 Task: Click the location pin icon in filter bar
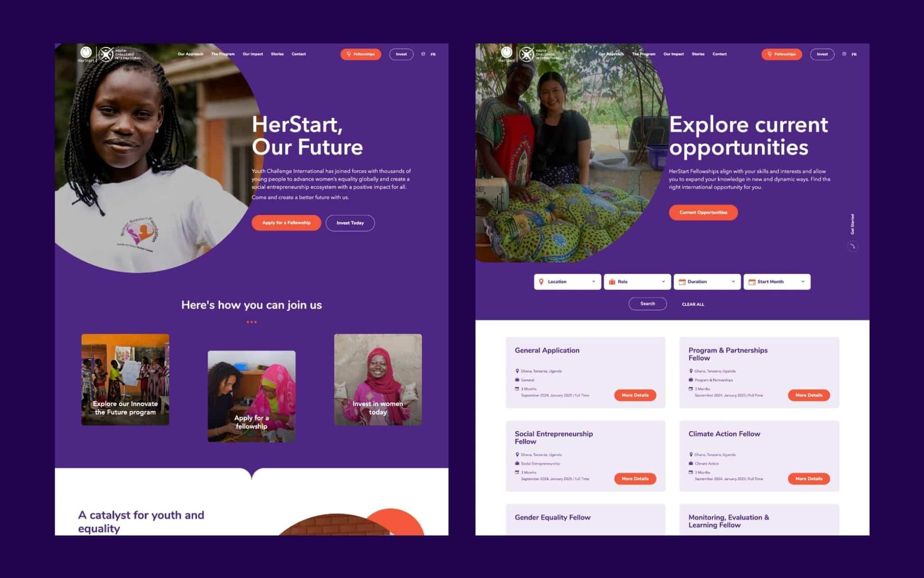(542, 281)
